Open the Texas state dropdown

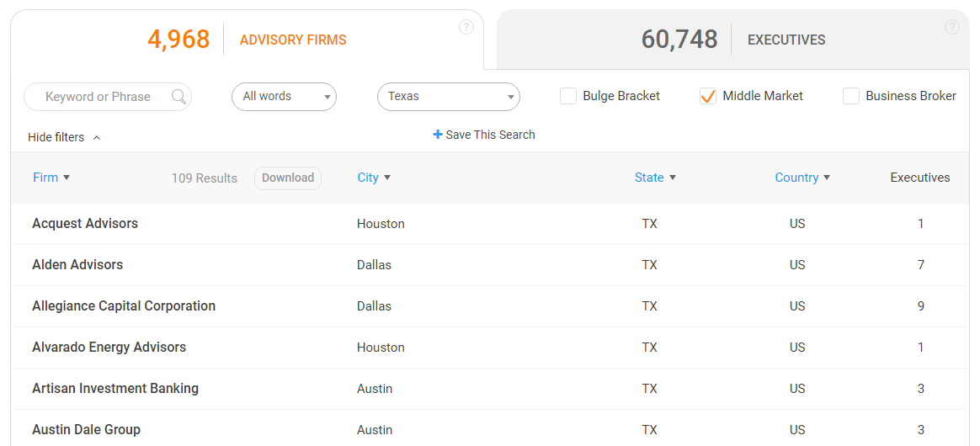[448, 97]
